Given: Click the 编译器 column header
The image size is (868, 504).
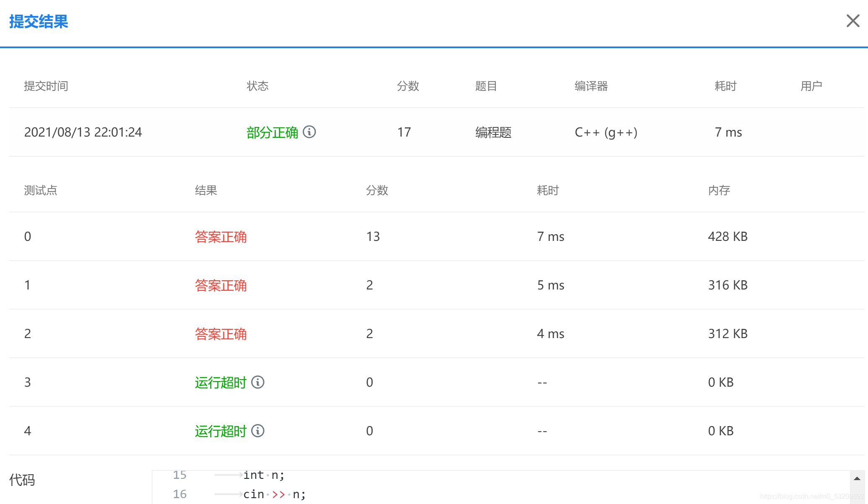Looking at the screenshot, I should coord(591,86).
